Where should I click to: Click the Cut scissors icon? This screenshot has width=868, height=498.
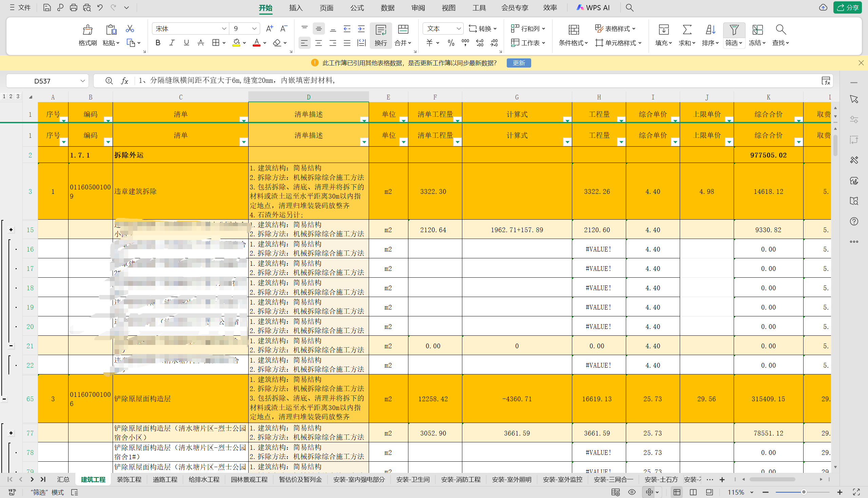[130, 29]
